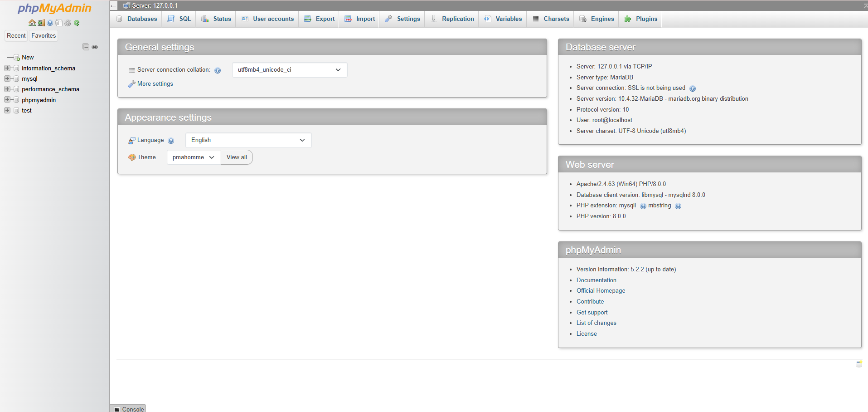Viewport: 868px width, 412px height.
Task: Open the Official Homepage link
Action: [x=601, y=291]
